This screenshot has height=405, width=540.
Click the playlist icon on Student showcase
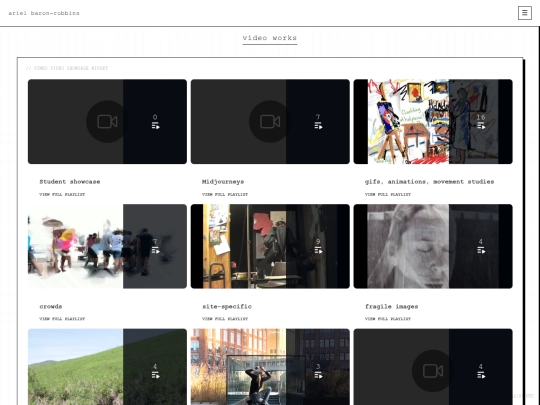156,126
